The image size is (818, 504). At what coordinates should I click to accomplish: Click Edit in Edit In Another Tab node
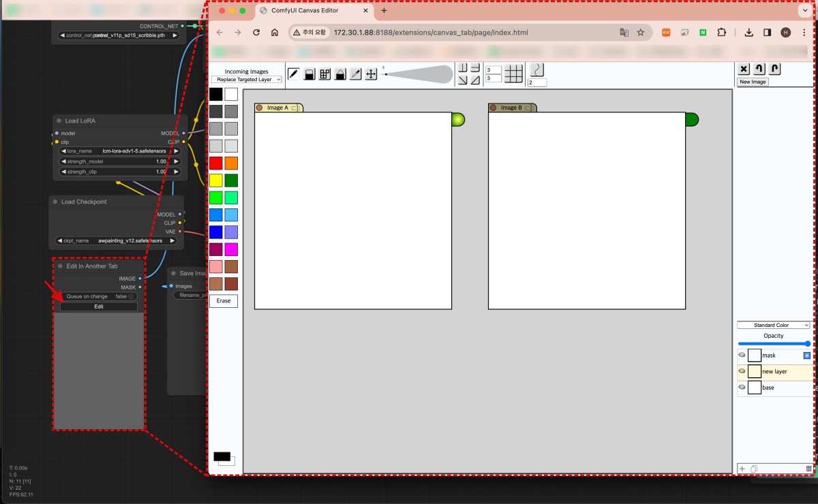coord(99,306)
